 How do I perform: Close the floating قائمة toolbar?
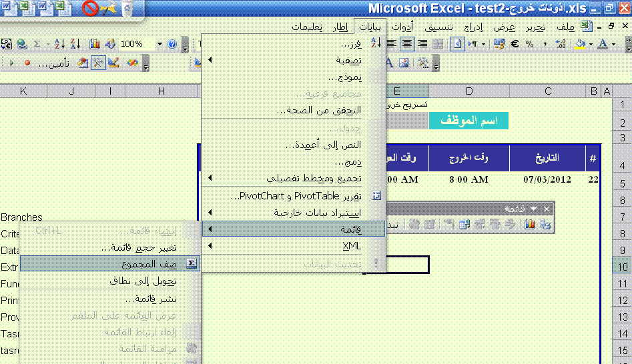[x=547, y=209]
